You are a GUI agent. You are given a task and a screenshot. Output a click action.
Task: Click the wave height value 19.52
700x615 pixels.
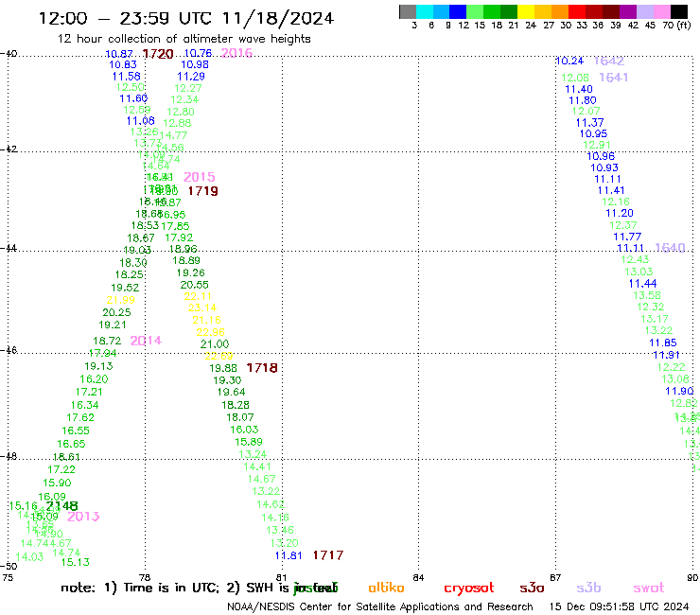pyautogui.click(x=125, y=288)
